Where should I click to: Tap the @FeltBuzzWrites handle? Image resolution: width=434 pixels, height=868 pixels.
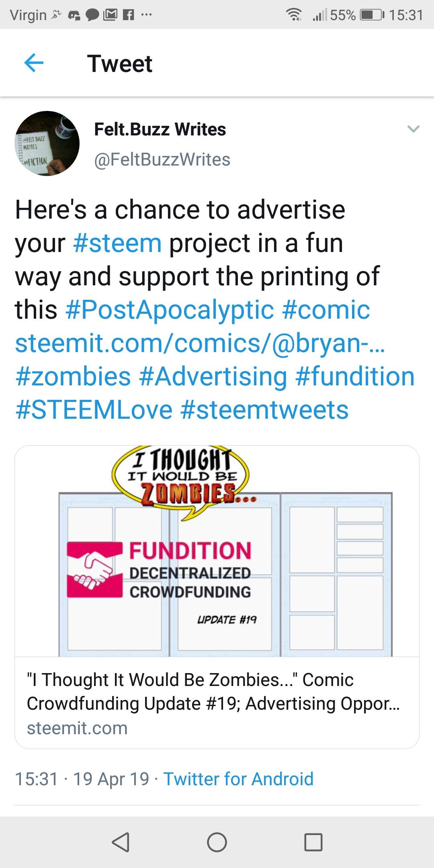pos(162,160)
